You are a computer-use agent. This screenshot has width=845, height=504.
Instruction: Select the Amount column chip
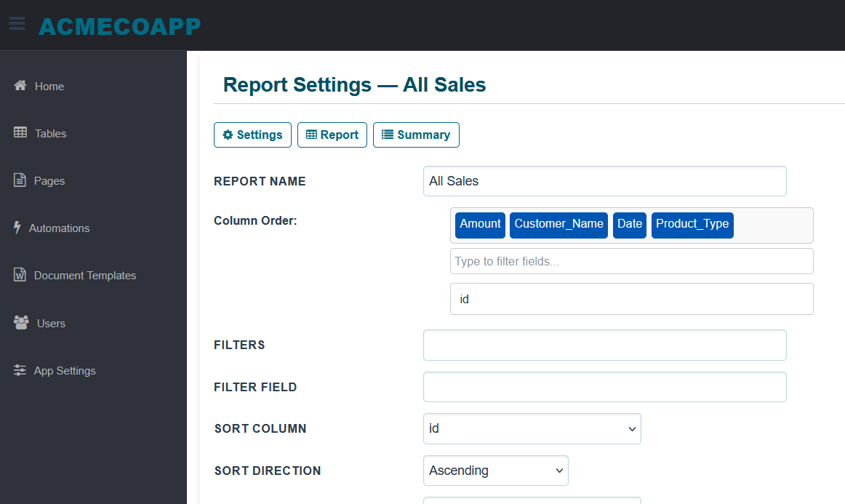point(480,225)
